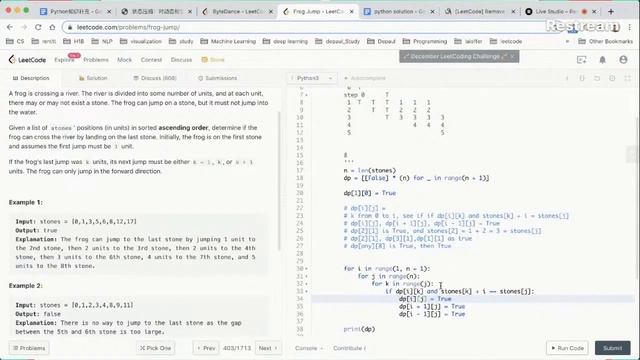Image resolution: width=640 pixels, height=360 pixels.
Task: Toggle fullscreen editor icon
Action: (x=627, y=78)
